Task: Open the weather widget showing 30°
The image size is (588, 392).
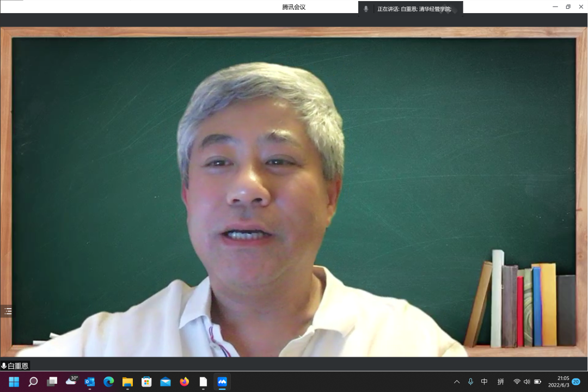Action: (x=71, y=381)
